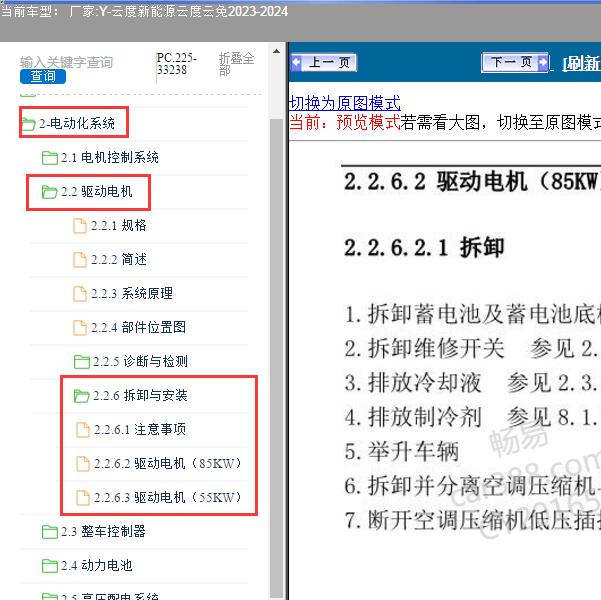Image resolution: width=601 pixels, height=600 pixels.
Task: Go to previous page with 上一页
Action: pyautogui.click(x=324, y=62)
